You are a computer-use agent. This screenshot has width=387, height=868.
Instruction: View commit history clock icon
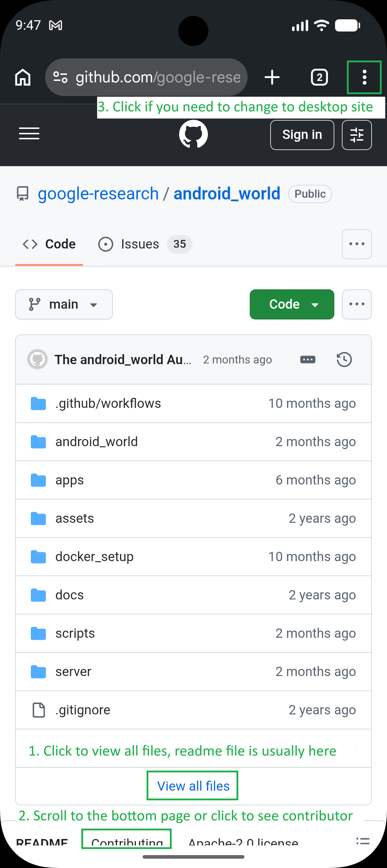click(344, 360)
